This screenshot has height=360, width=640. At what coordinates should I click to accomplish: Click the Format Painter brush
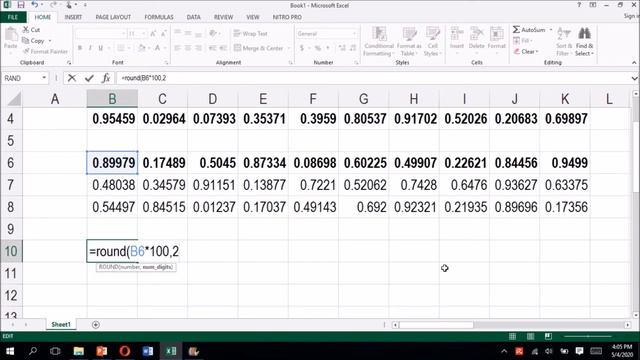tap(45, 51)
